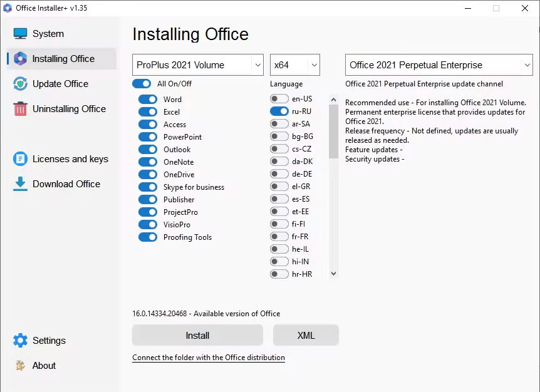
Task: Open the Settings page
Action: coord(49,341)
